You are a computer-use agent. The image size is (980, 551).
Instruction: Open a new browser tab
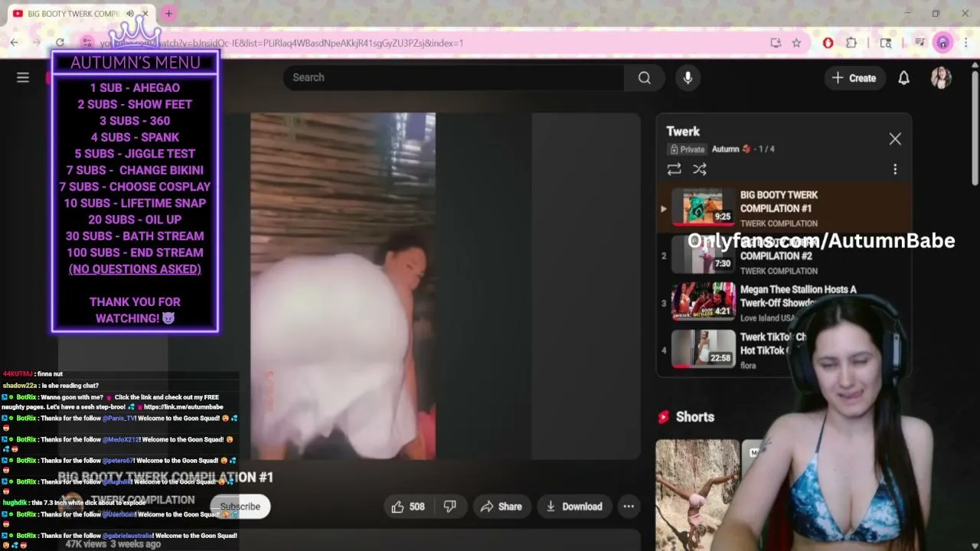click(x=168, y=13)
